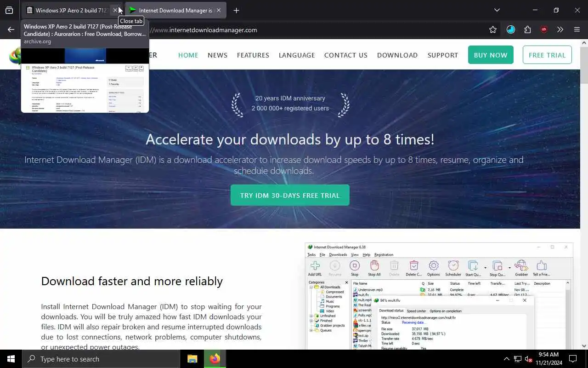
Task: Click the BUY NOW button
Action: [x=491, y=55]
